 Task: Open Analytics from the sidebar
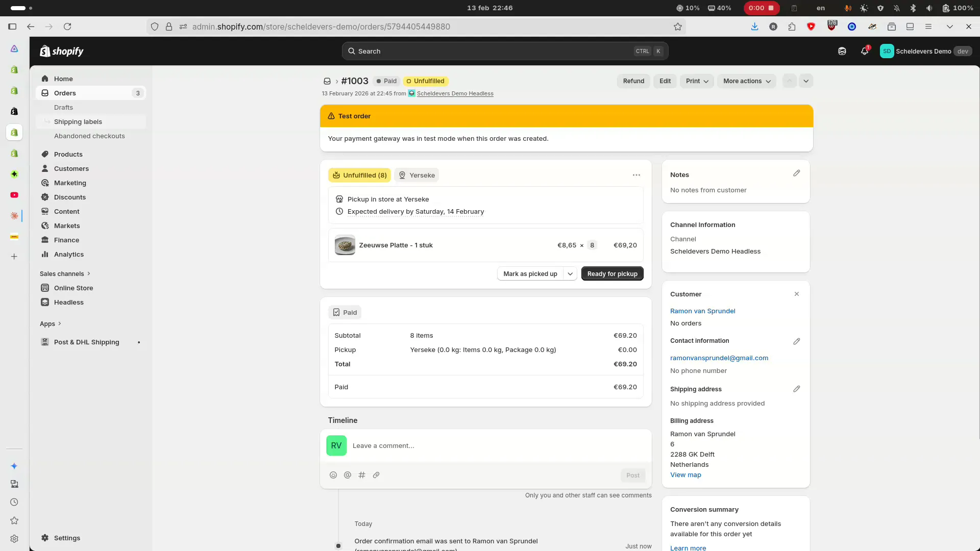pos(69,254)
